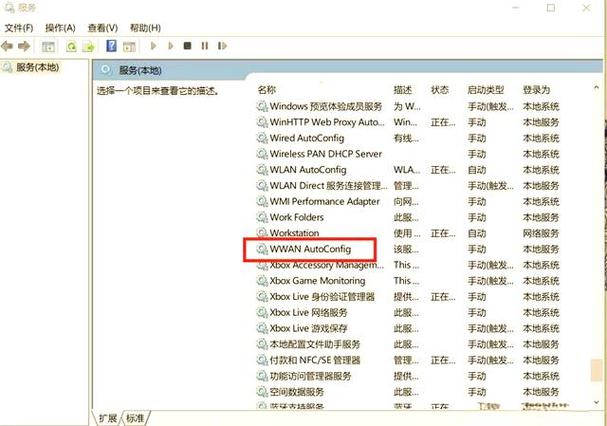Click 网络服务 login value for Workstation
Viewport: 607px width, 426px height.
[x=541, y=233]
